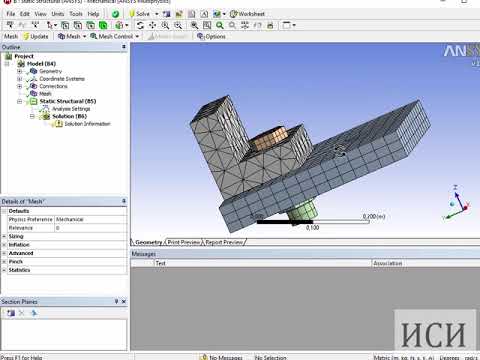Expand the Advanced section

pyautogui.click(x=4, y=253)
